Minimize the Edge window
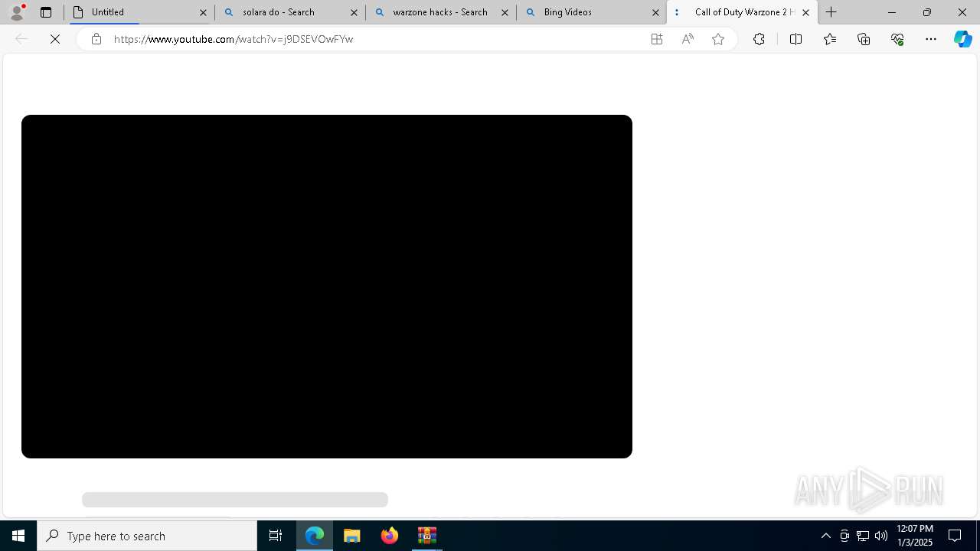Image resolution: width=980 pixels, height=551 pixels. 892,12
